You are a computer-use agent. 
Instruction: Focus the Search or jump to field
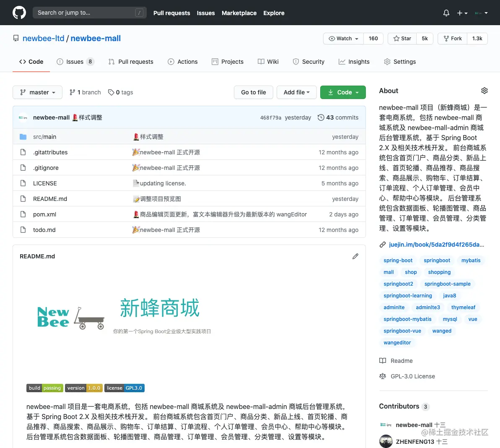click(90, 13)
